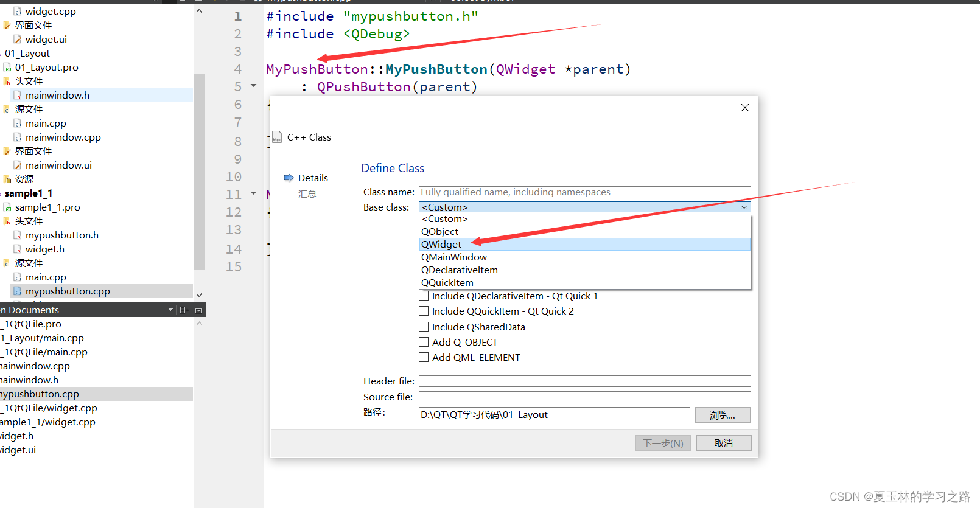Select the sample1_1 project node
This screenshot has width=980, height=508.
pyautogui.click(x=29, y=193)
